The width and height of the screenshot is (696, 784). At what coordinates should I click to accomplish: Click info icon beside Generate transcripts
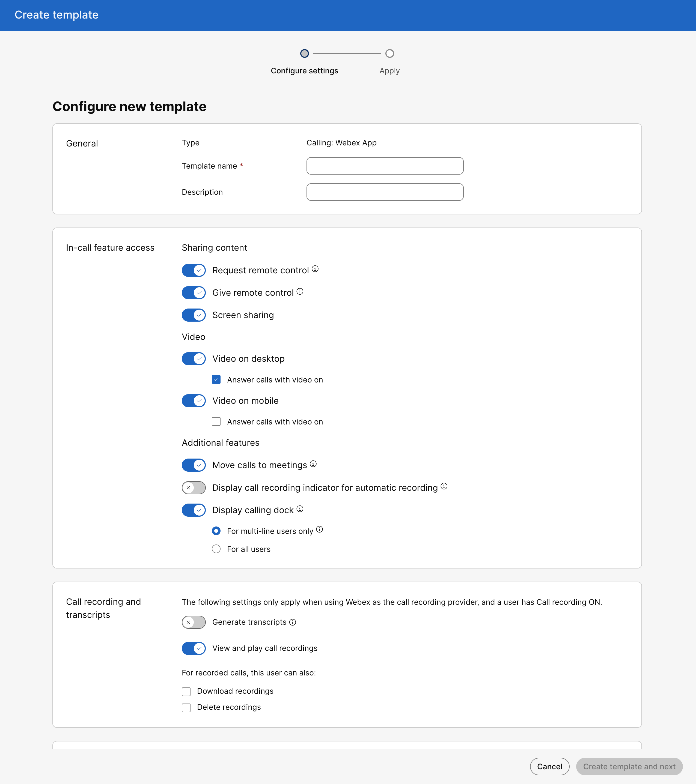click(293, 623)
